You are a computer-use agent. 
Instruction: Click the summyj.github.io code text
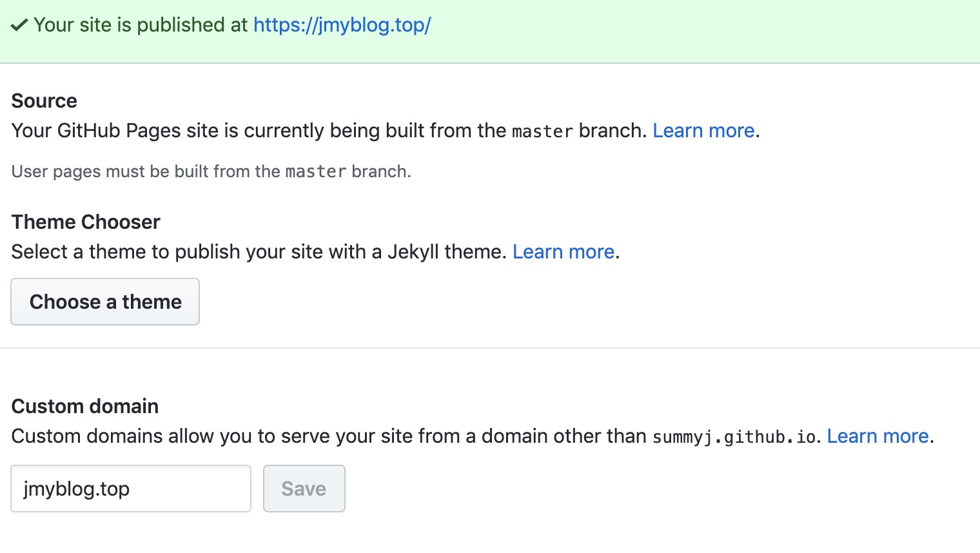(x=734, y=437)
